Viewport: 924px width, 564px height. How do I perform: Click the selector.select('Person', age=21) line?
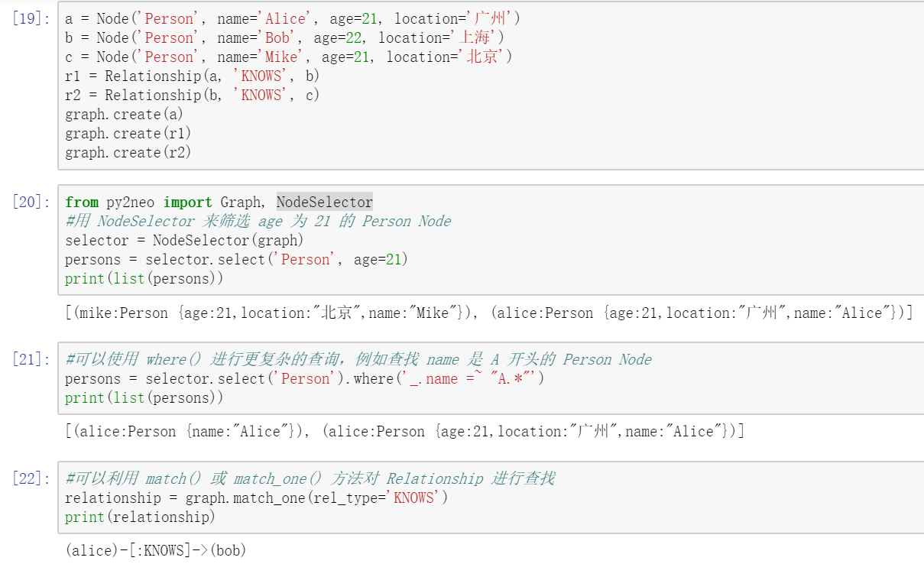pos(236,260)
